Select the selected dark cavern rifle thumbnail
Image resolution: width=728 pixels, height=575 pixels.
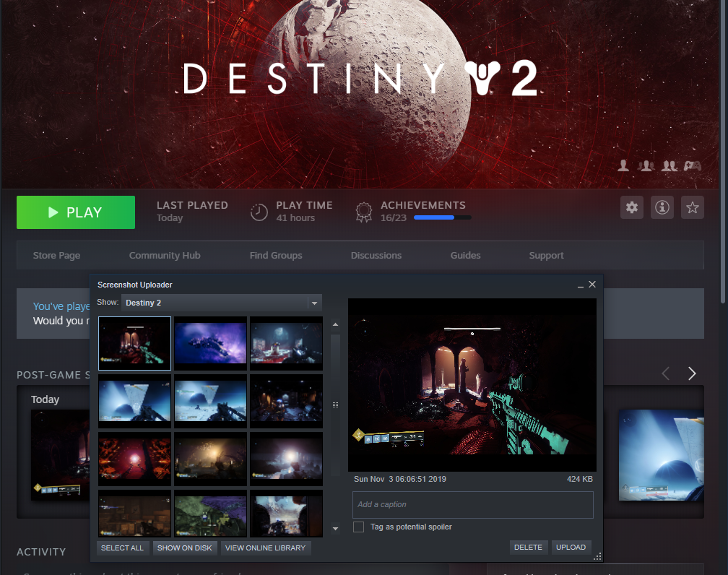134,343
